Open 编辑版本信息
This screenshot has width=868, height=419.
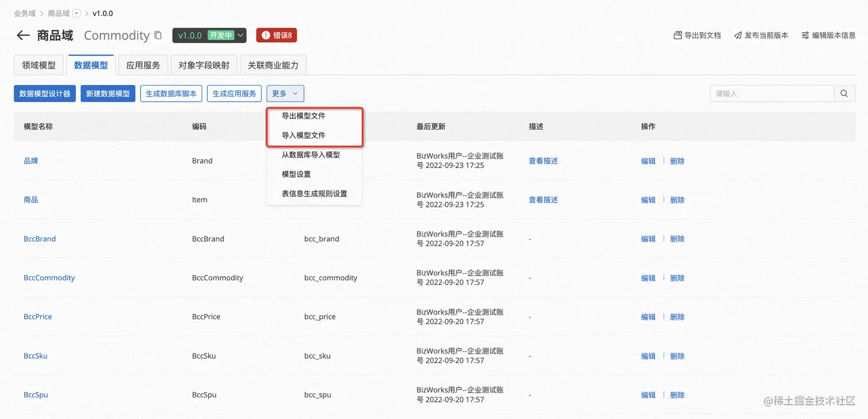[x=828, y=36]
